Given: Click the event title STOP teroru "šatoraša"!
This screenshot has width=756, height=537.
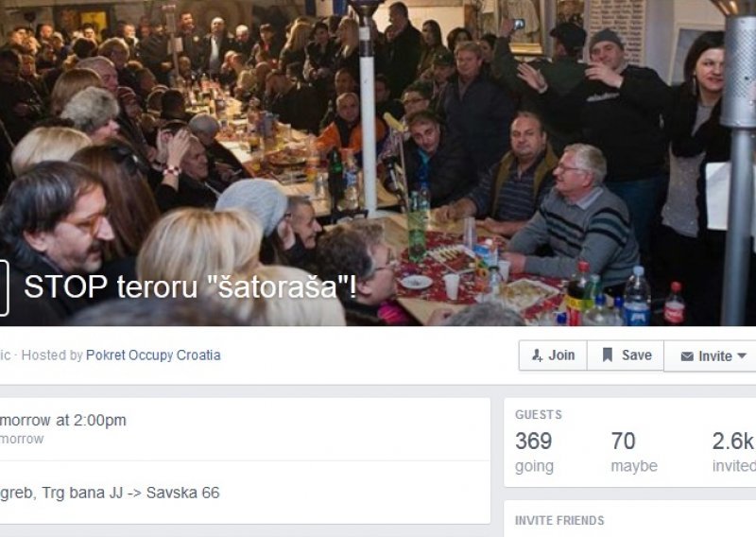Looking at the screenshot, I should click(191, 286).
